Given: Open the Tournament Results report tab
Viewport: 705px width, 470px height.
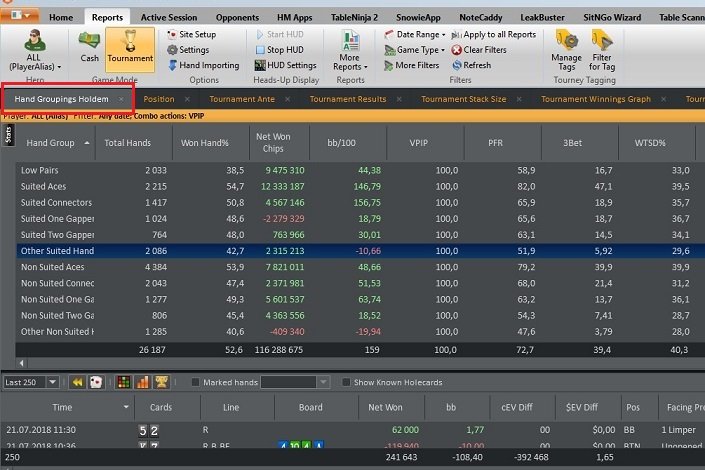Looking at the screenshot, I should tap(347, 99).
